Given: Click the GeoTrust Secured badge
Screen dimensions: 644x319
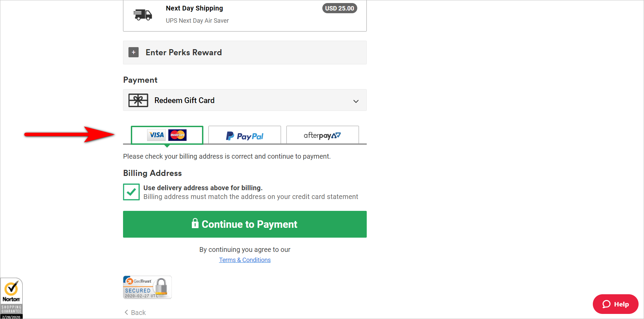Looking at the screenshot, I should coord(147,287).
